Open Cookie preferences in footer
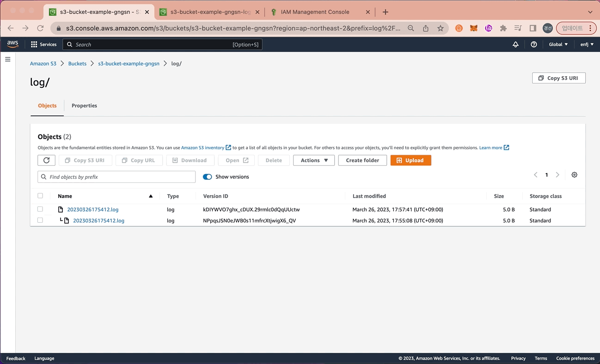Image resolution: width=600 pixels, height=364 pixels. coord(576,358)
